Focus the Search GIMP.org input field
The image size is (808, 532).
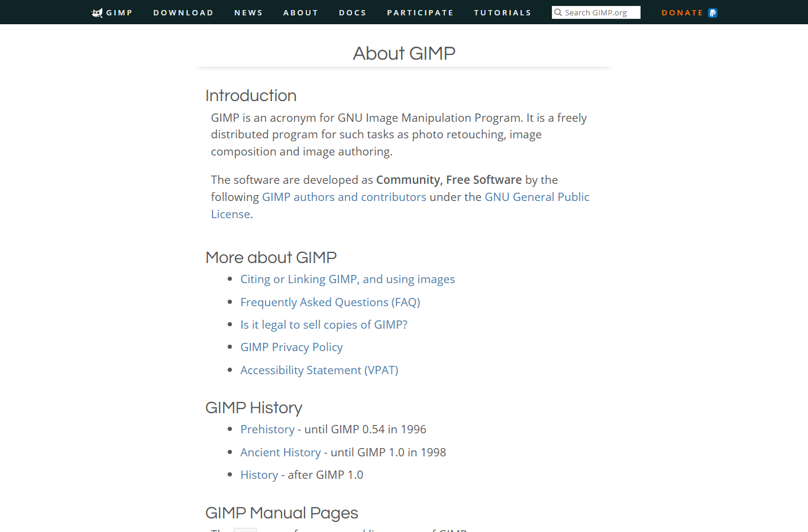[x=596, y=12]
